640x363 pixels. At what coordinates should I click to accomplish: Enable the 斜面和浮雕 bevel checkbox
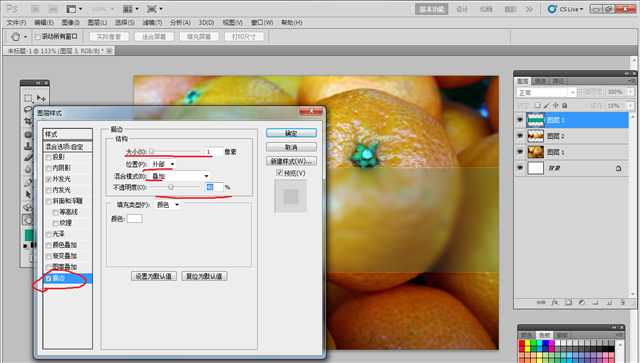point(49,201)
